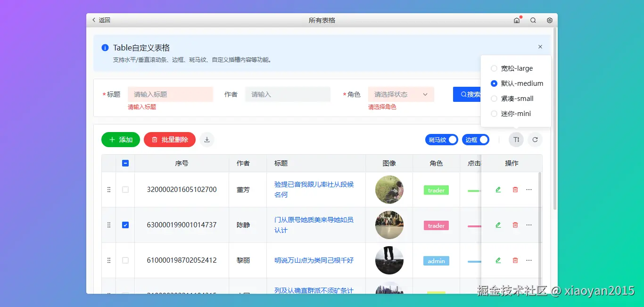This screenshot has width=644, height=307.
Task: Click the 图像 column header
Action: 389,163
